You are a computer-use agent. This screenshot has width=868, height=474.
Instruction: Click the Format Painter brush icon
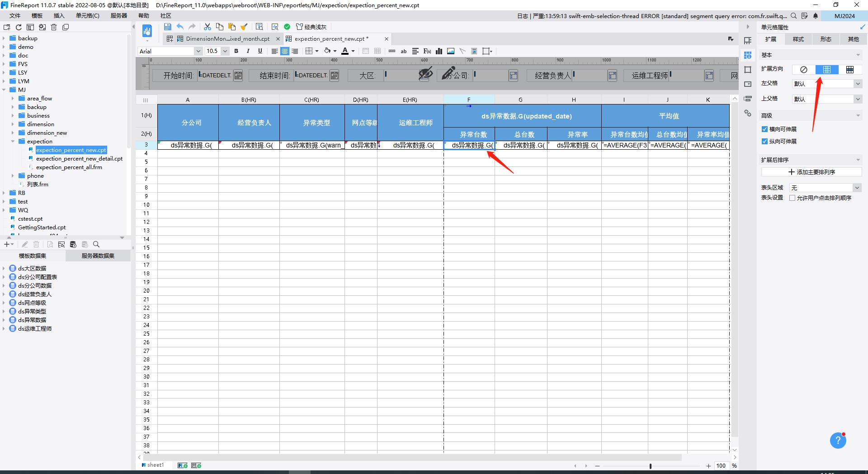point(244,27)
